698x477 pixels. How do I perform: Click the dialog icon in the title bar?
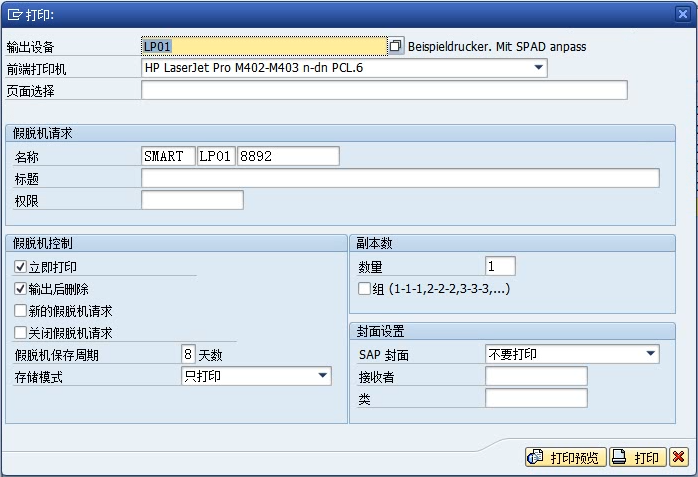point(14,13)
